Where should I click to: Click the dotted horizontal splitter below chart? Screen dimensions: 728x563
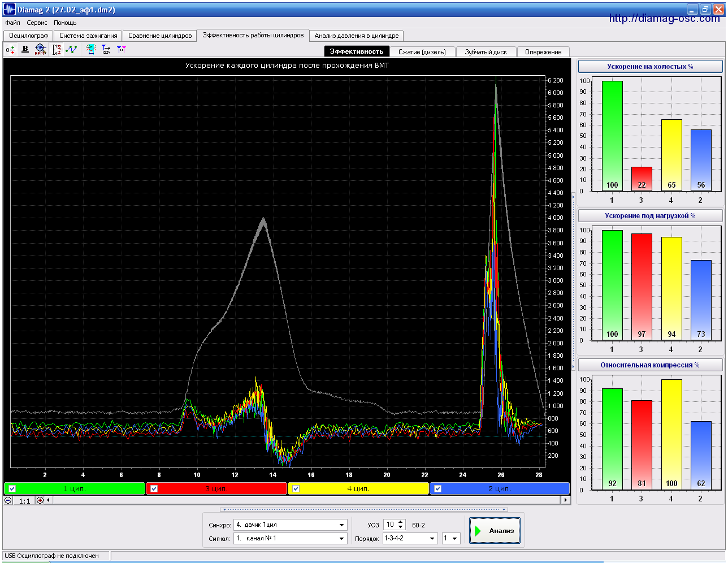364,509
